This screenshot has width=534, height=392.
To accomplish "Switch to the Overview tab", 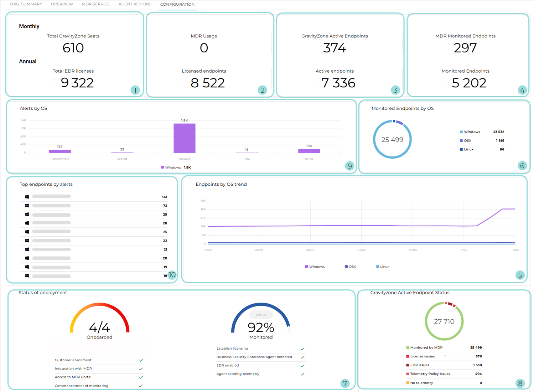I will [62, 4].
